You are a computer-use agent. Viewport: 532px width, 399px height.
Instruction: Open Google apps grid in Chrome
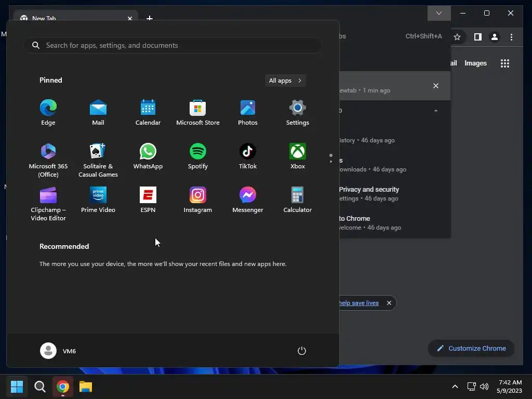pos(505,63)
